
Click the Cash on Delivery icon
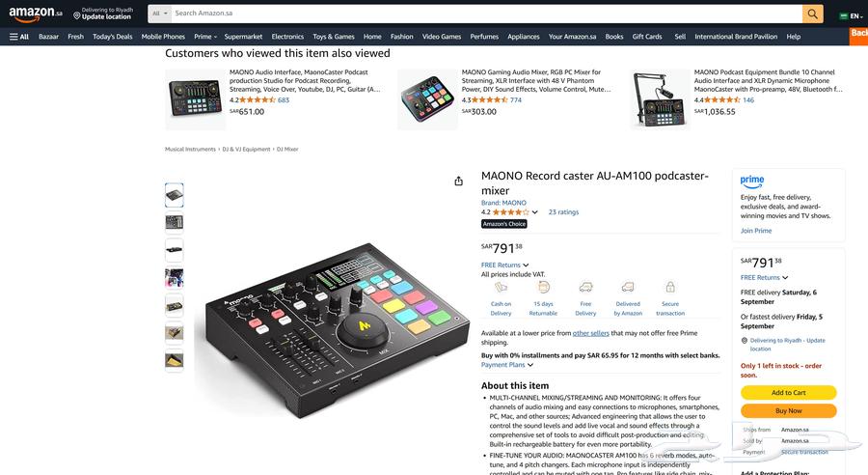501,287
